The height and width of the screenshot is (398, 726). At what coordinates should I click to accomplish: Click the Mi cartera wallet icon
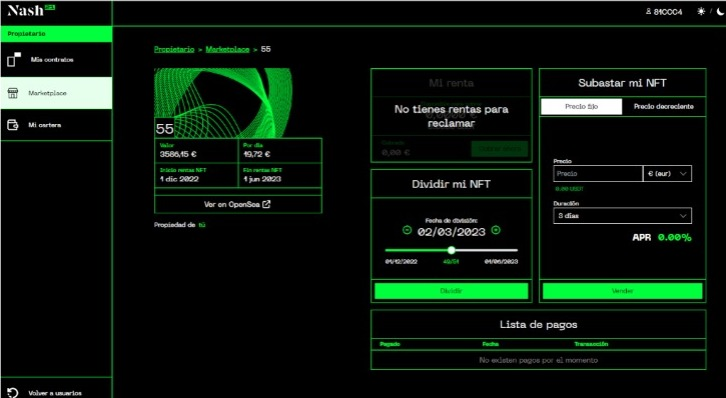(x=13, y=125)
